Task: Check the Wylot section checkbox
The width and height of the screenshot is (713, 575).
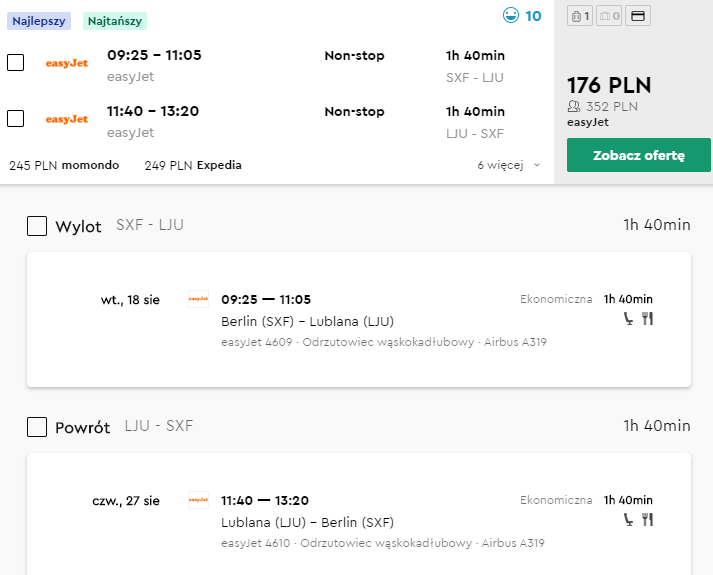Action: tap(37, 226)
